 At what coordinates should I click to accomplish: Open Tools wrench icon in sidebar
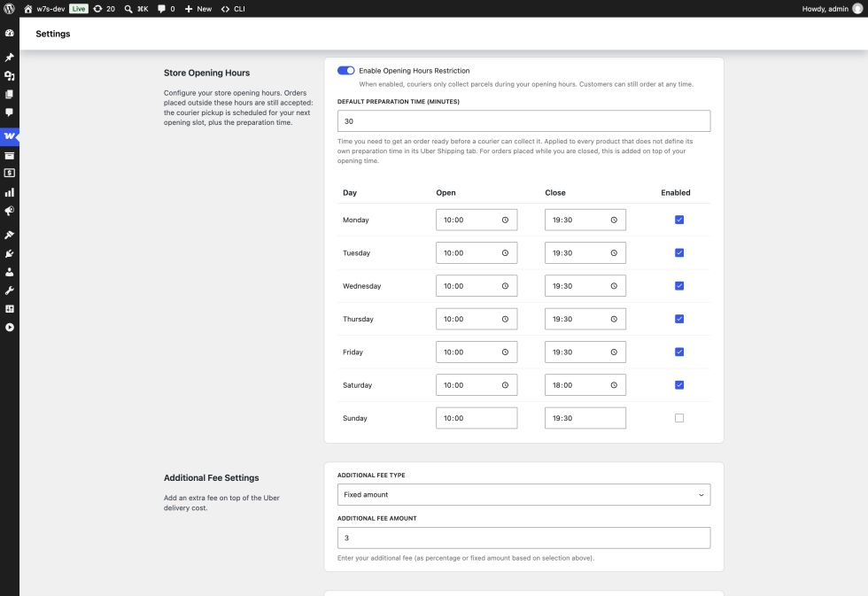[10, 290]
